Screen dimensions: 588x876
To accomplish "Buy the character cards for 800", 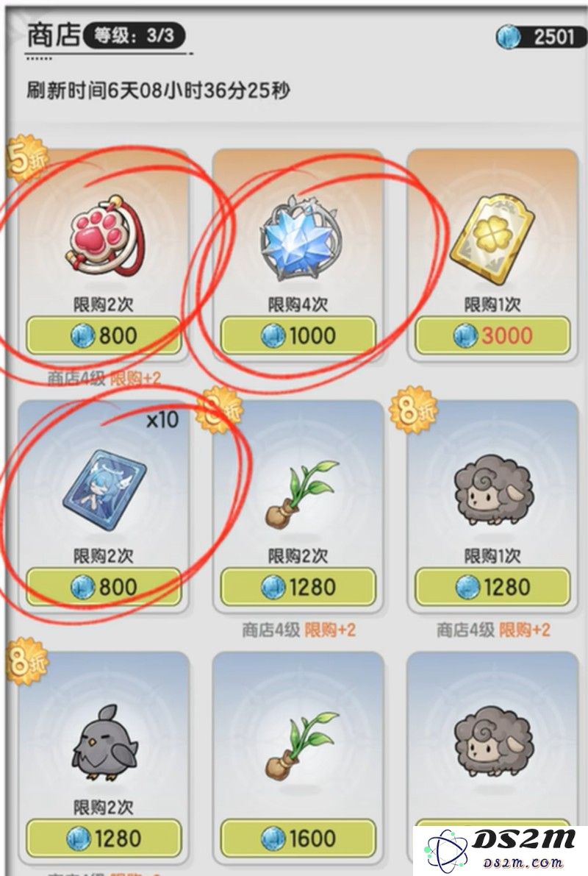I will [104, 587].
